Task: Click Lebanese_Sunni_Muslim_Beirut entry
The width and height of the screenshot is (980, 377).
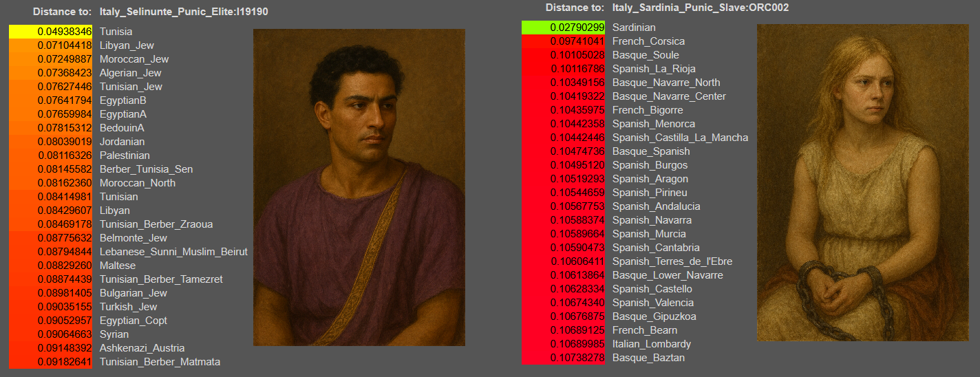Action: [173, 252]
